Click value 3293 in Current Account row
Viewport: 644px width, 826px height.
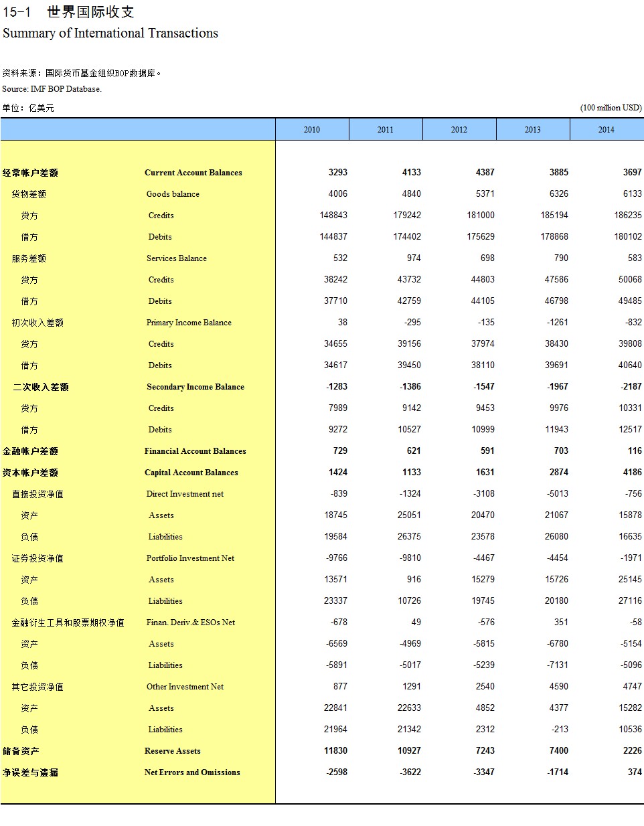point(338,172)
